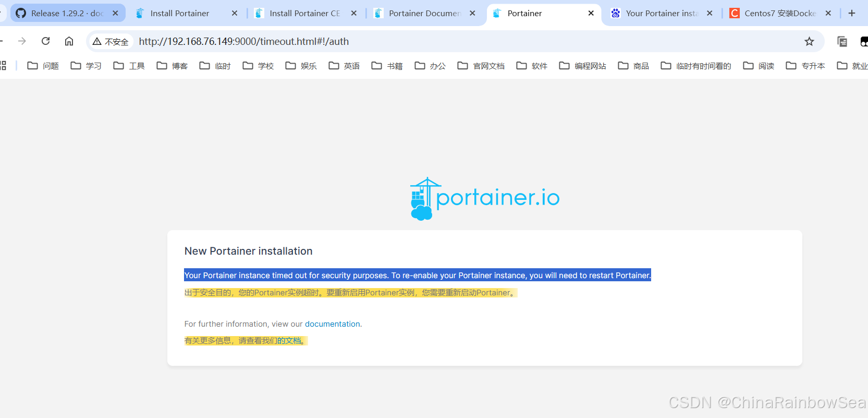Viewport: 868px width, 418px height.
Task: Click the 有关更多信息 translated line
Action: (246, 341)
